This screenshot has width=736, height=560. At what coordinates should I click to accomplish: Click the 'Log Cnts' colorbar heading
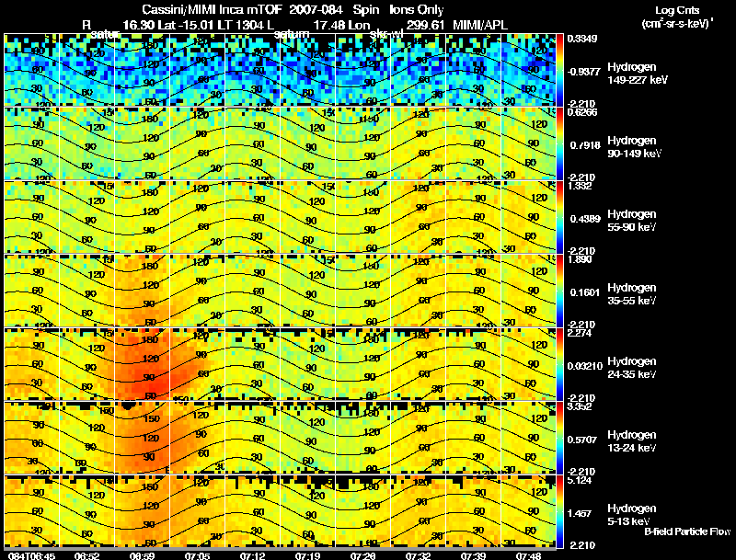[x=677, y=10]
